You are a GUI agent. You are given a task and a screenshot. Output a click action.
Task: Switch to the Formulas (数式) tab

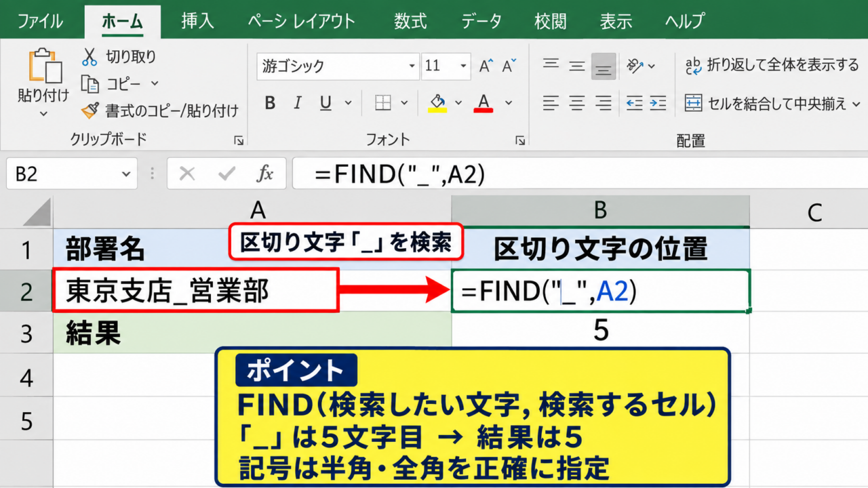[x=410, y=21]
